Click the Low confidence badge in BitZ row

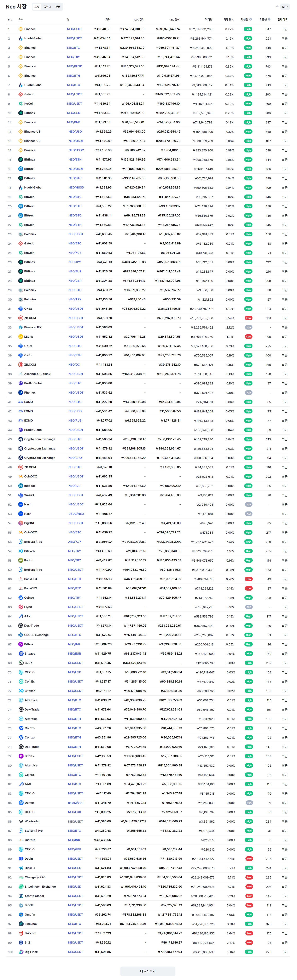[249, 942]
